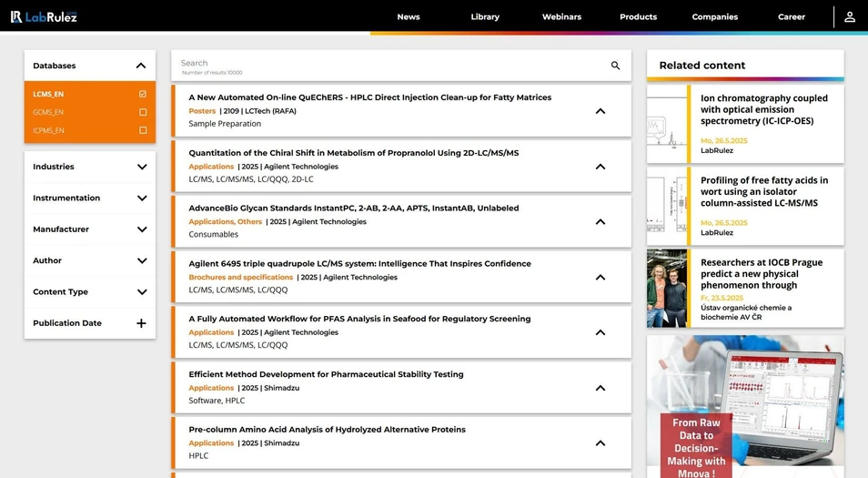Enable the ICPMS_EN database checkbox

tap(143, 130)
